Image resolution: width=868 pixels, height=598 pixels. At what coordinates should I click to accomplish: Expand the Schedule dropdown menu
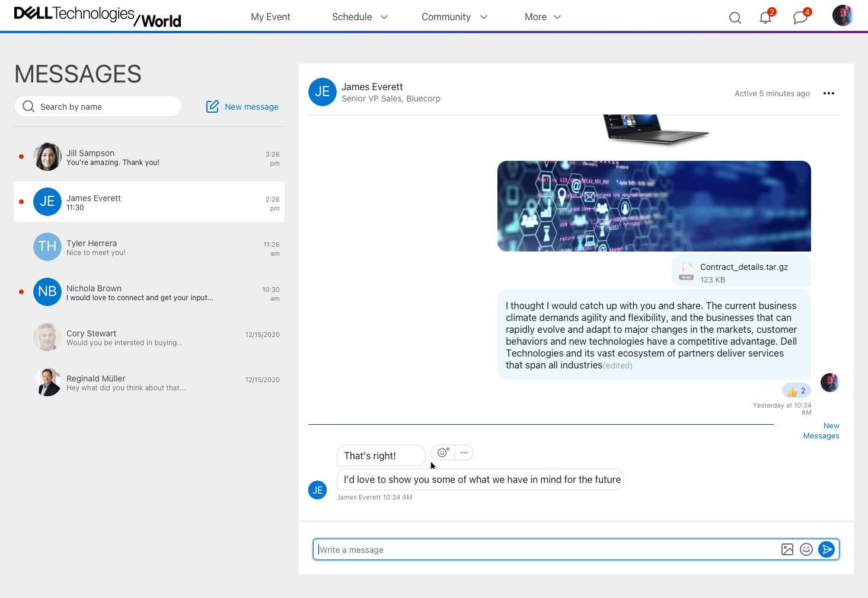click(360, 17)
